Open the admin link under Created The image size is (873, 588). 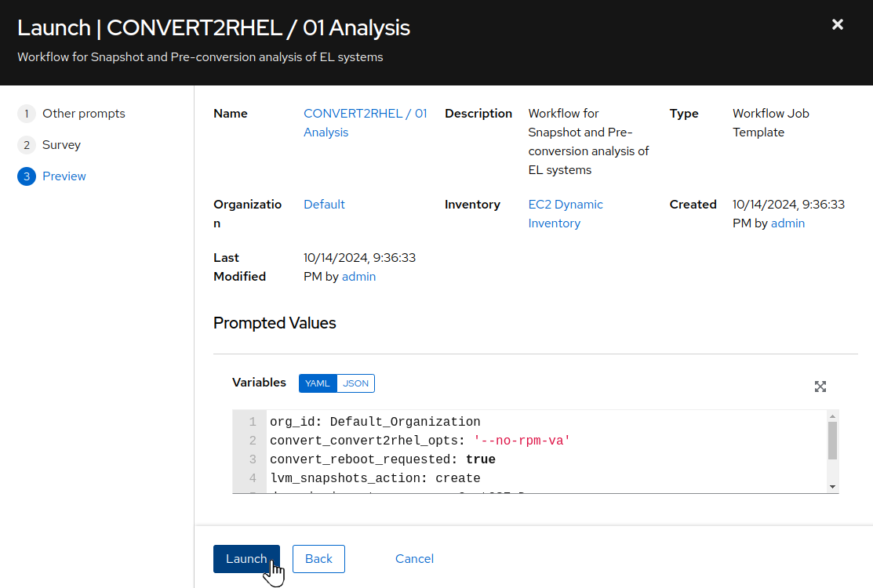point(788,223)
